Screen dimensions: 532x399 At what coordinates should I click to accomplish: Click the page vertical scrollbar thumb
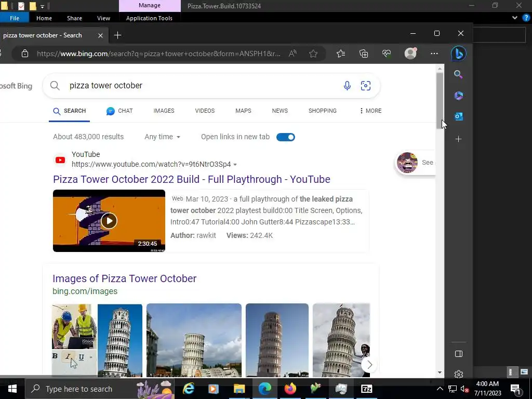pos(440,100)
